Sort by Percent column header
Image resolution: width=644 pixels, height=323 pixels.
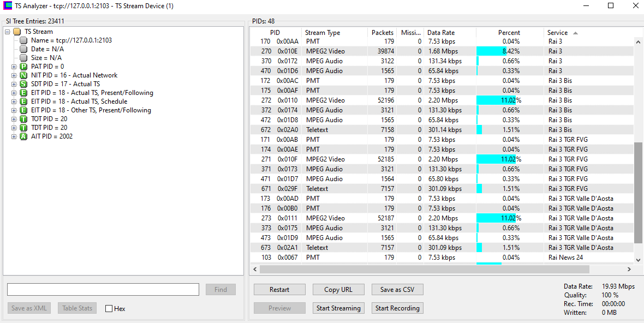509,33
